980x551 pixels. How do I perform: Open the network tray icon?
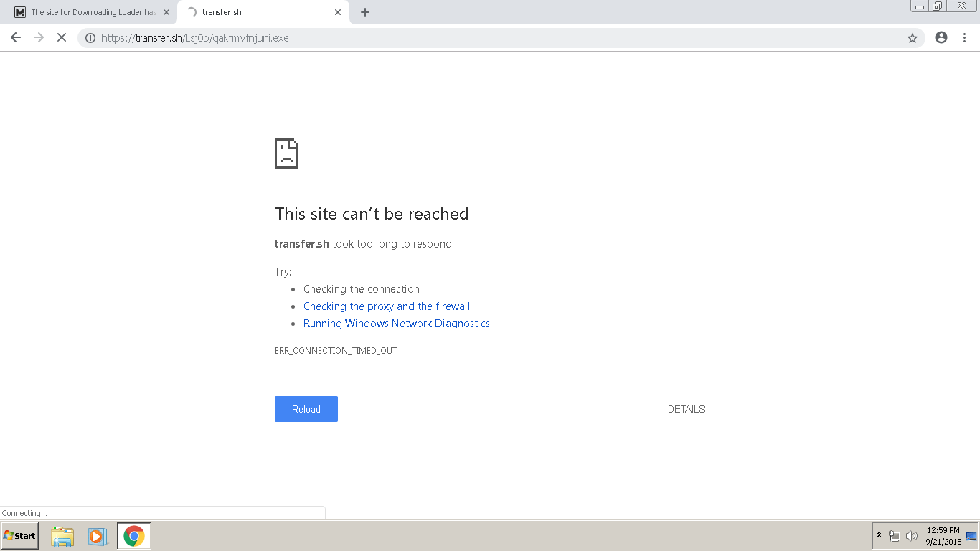895,536
